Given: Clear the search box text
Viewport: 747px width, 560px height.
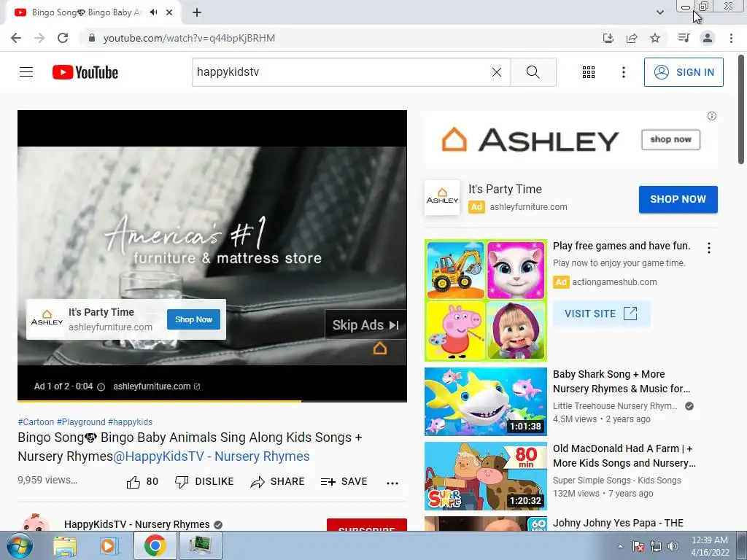Looking at the screenshot, I should pos(496,72).
